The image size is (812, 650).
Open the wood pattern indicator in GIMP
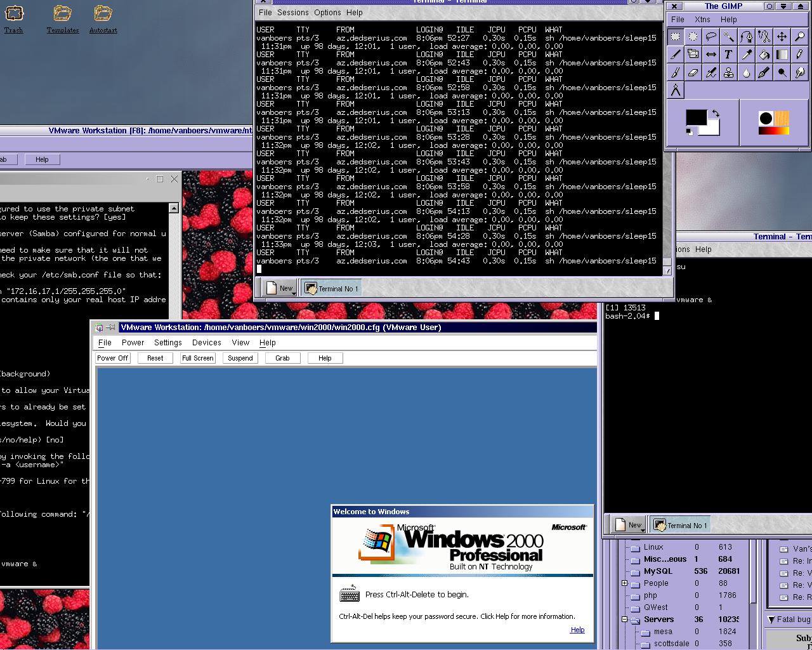782,119
